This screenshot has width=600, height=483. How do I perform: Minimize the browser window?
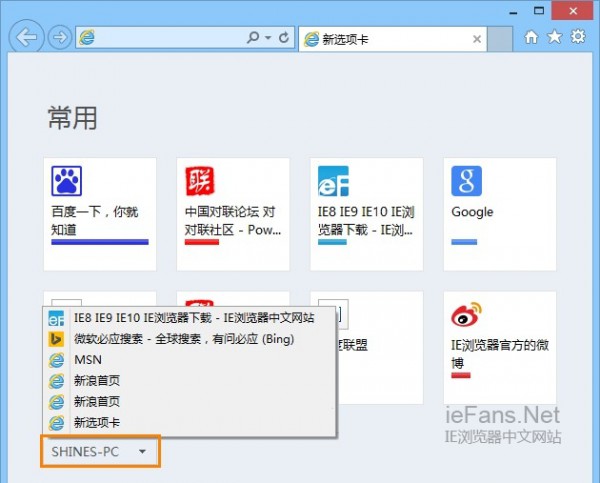[x=514, y=11]
